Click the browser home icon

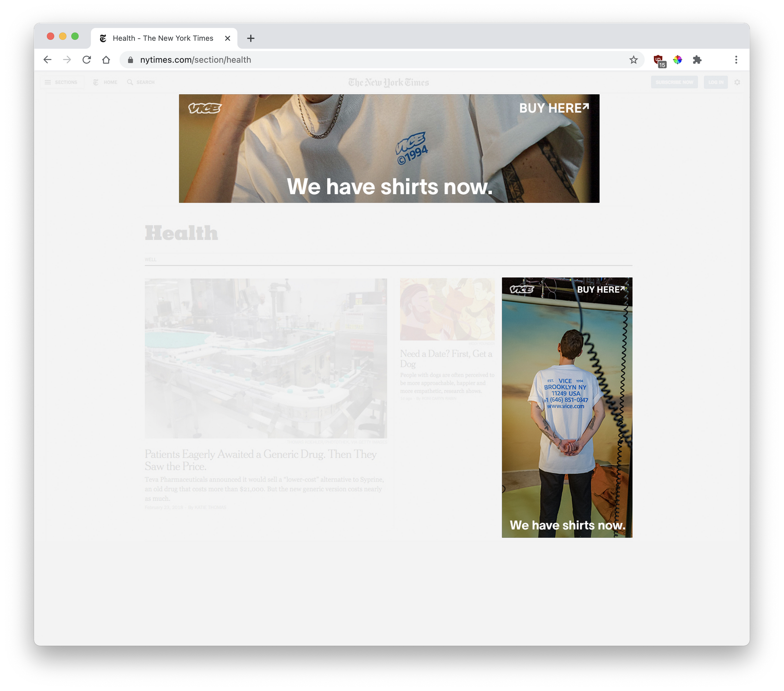point(106,60)
